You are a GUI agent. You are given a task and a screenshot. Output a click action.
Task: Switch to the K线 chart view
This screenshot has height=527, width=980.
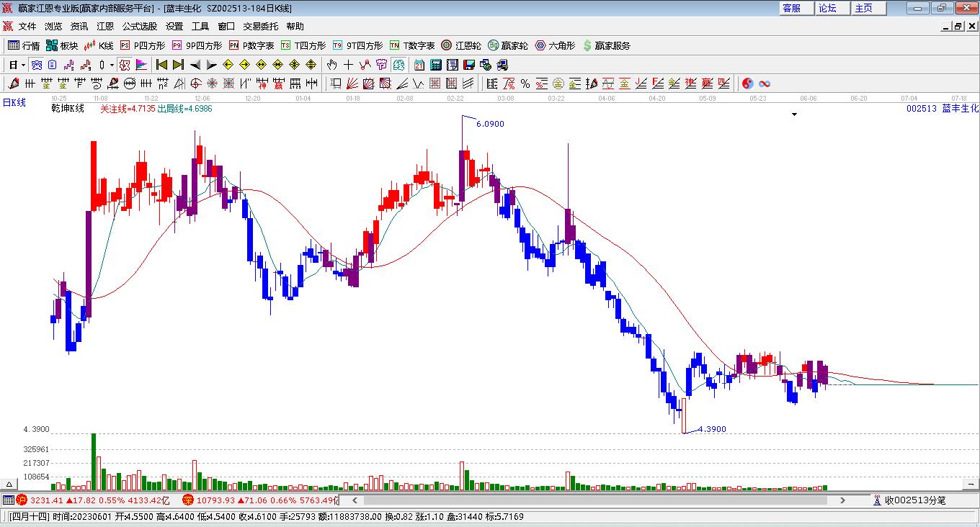click(x=99, y=45)
